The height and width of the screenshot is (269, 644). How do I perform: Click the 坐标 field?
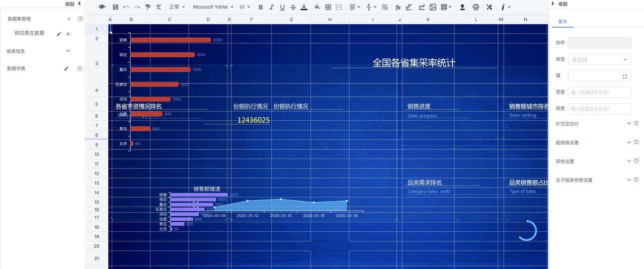click(x=599, y=43)
